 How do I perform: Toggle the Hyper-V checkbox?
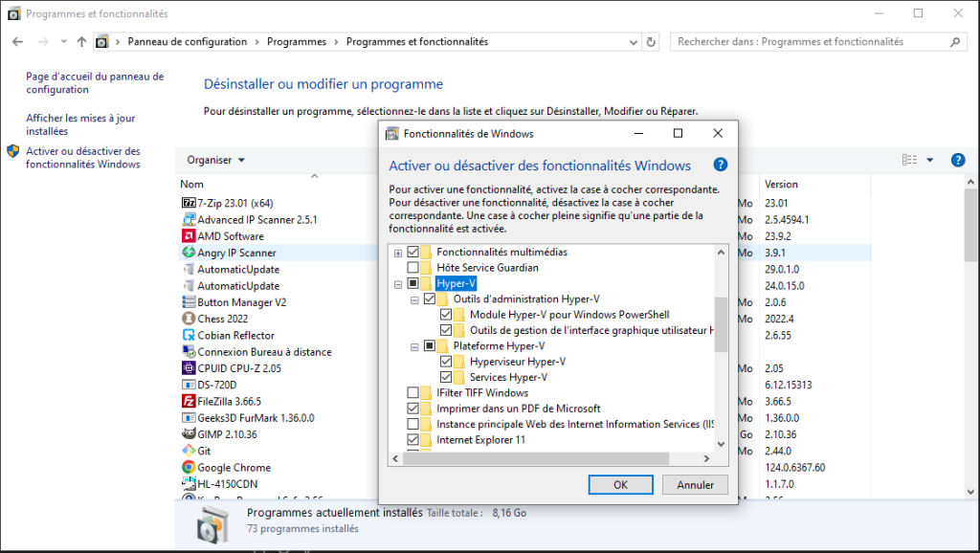[x=412, y=283]
